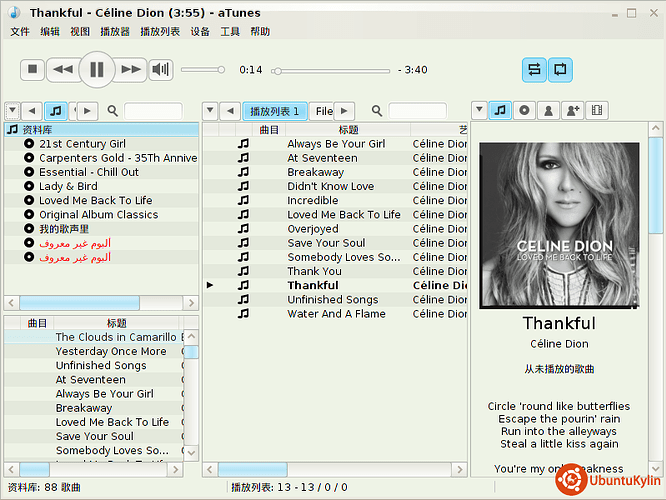Pause the current song
Image resolution: width=666 pixels, height=500 pixels.
point(97,69)
